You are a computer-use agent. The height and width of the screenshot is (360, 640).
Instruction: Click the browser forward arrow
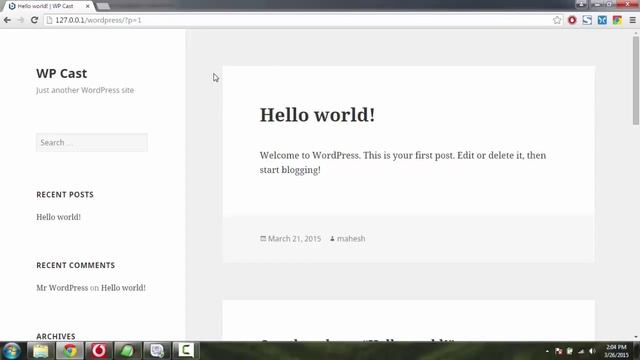(21, 20)
